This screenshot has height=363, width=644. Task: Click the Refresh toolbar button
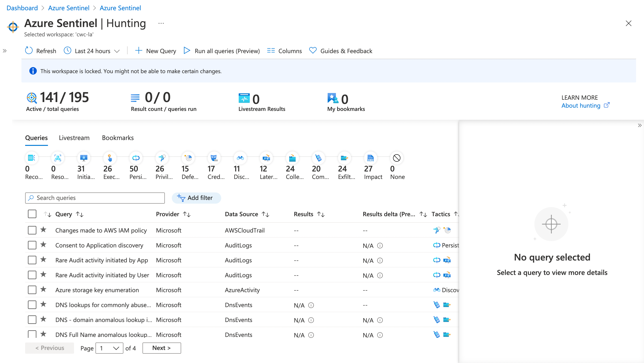[41, 51]
